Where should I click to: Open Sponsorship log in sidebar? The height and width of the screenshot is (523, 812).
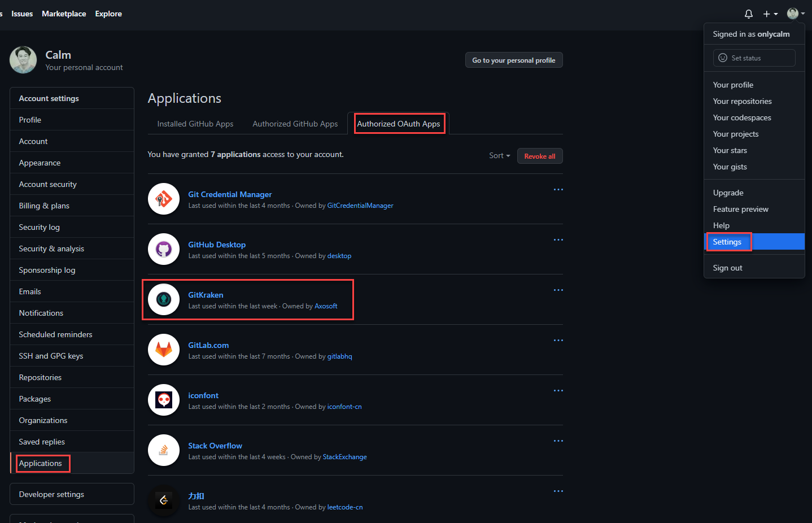pos(72,270)
